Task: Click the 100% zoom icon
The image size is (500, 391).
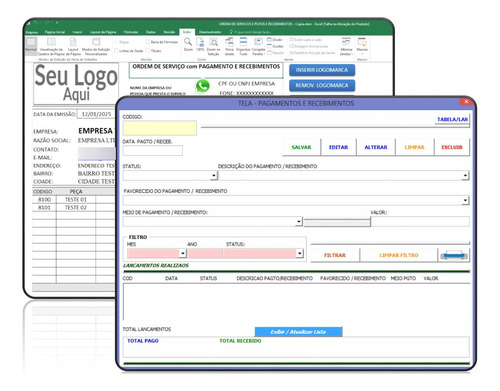Action: 200,42
